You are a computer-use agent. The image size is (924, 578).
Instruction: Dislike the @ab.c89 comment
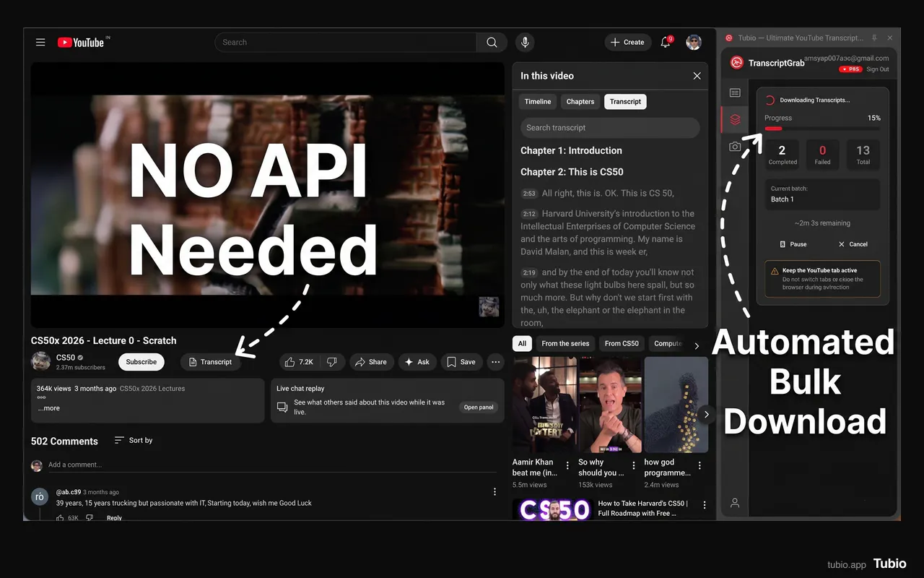pyautogui.click(x=90, y=518)
